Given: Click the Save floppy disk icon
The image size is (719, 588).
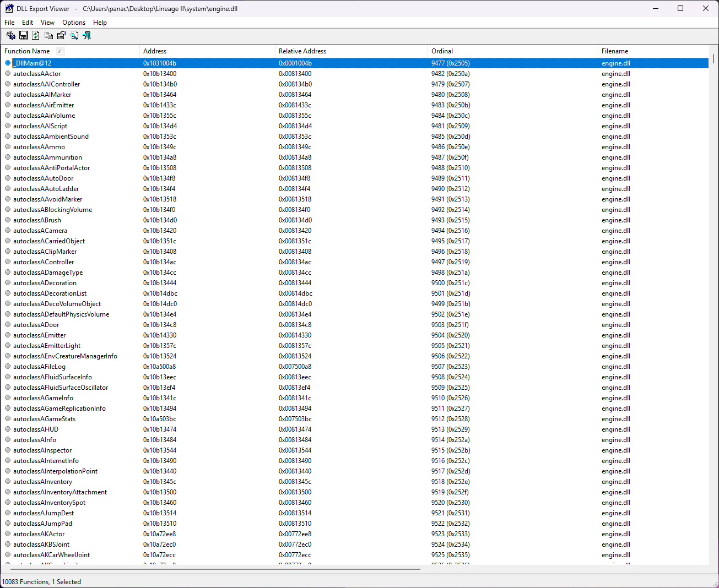Looking at the screenshot, I should pos(24,35).
